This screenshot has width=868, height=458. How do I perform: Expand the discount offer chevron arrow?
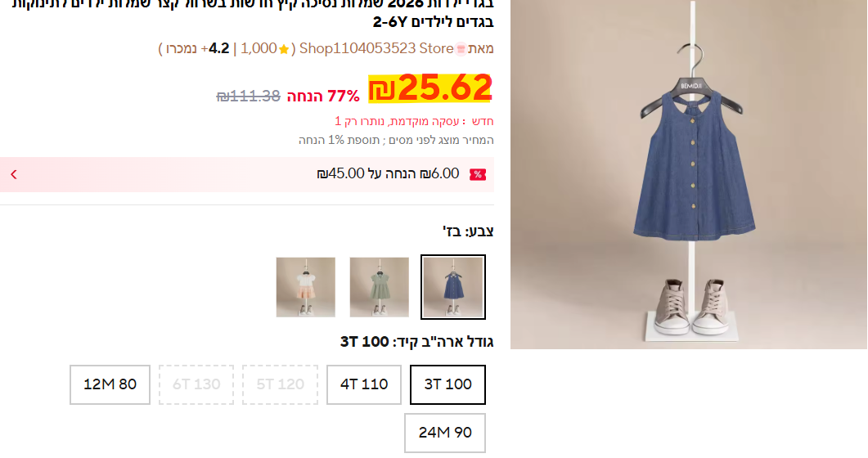[14, 175]
